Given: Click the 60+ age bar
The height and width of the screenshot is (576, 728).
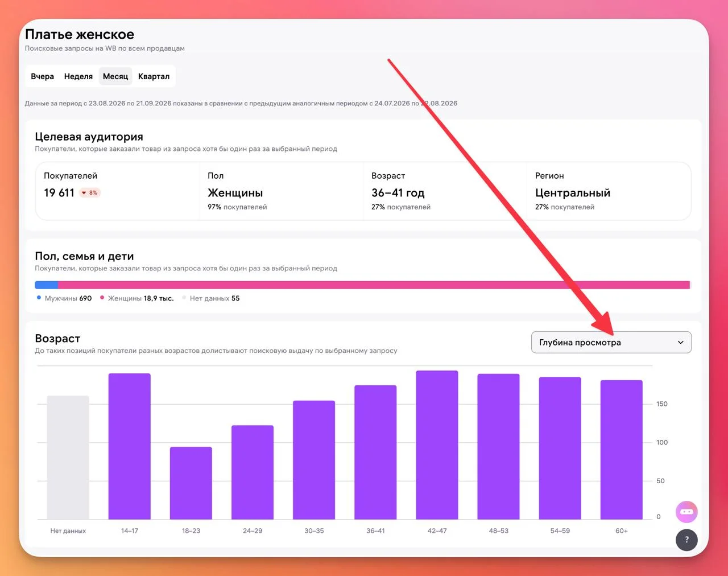Looking at the screenshot, I should (x=622, y=450).
